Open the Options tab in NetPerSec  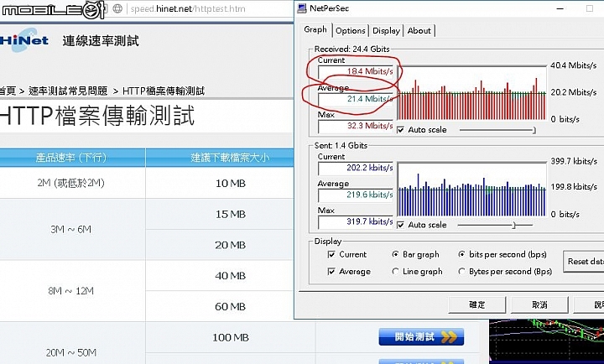point(350,31)
